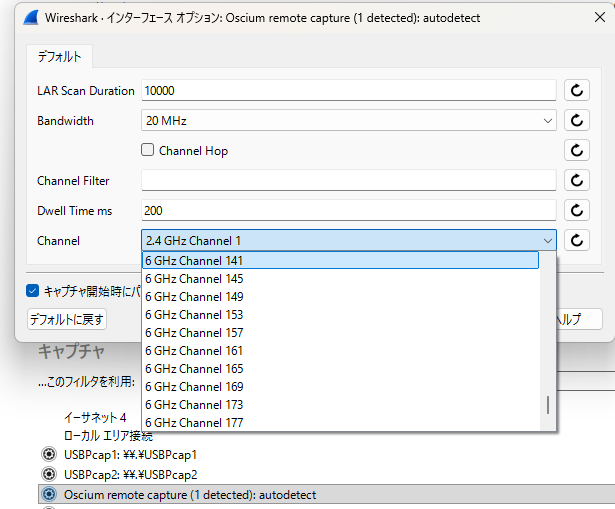615x509 pixels.
Task: Enable the Channel Hop checkbox
Action: click(147, 150)
